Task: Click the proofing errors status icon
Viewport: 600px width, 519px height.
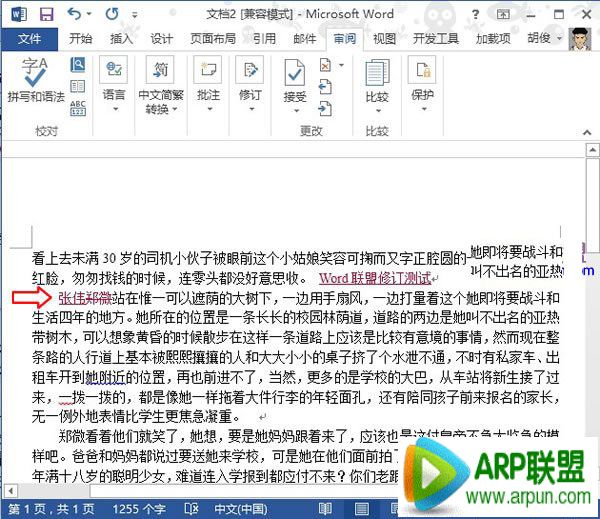Action: click(191, 509)
